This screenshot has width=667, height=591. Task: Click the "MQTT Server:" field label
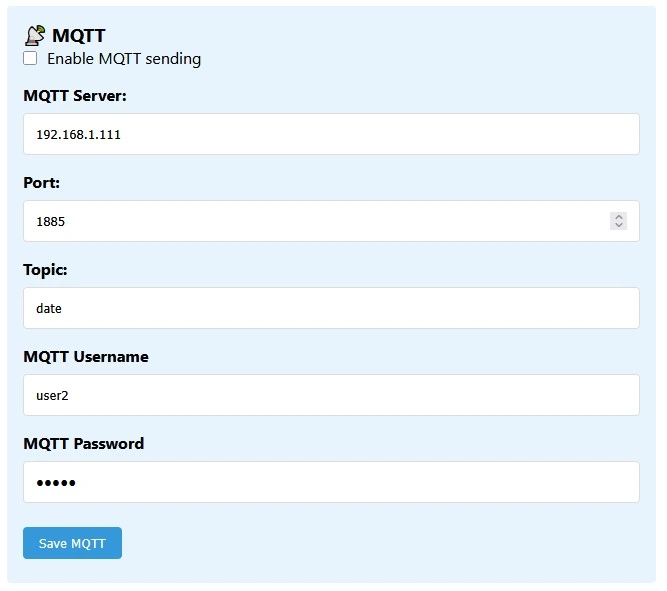(x=75, y=96)
